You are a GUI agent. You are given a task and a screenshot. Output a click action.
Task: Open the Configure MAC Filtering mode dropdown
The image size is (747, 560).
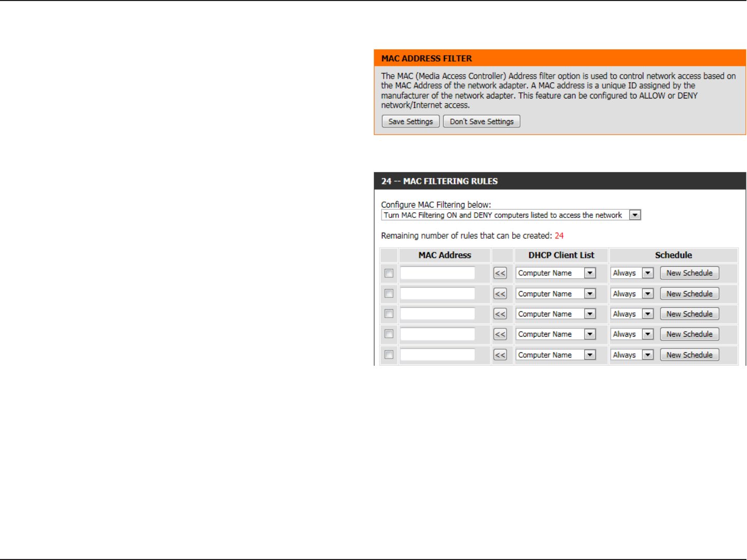pos(511,215)
